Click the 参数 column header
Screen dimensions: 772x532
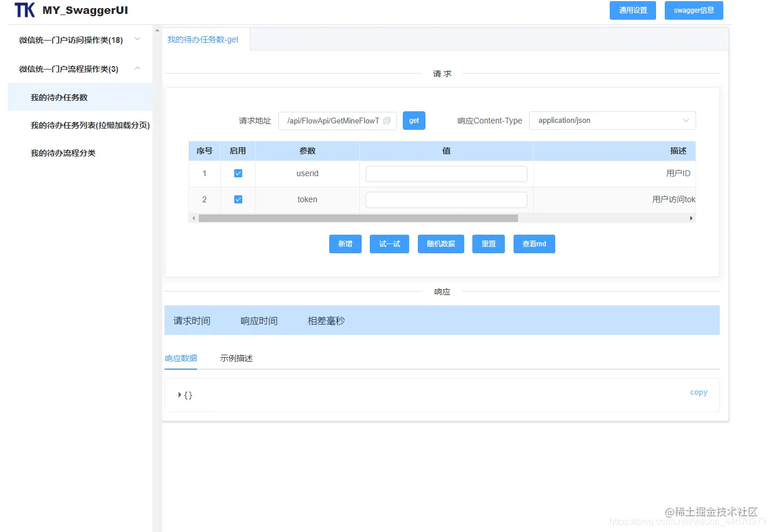(x=307, y=151)
